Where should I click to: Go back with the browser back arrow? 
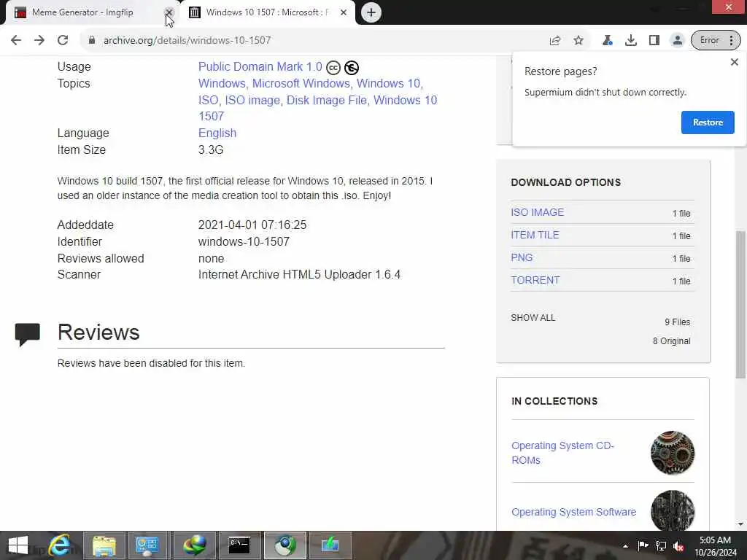pos(16,41)
